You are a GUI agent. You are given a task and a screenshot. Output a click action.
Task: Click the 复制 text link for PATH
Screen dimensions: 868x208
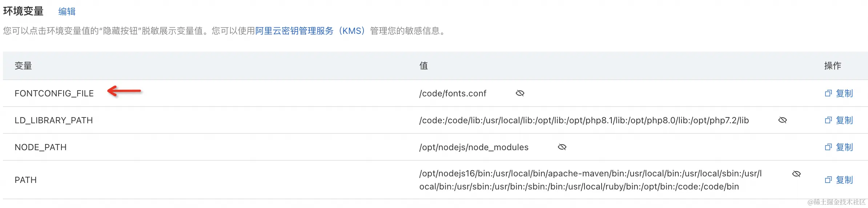(x=844, y=180)
